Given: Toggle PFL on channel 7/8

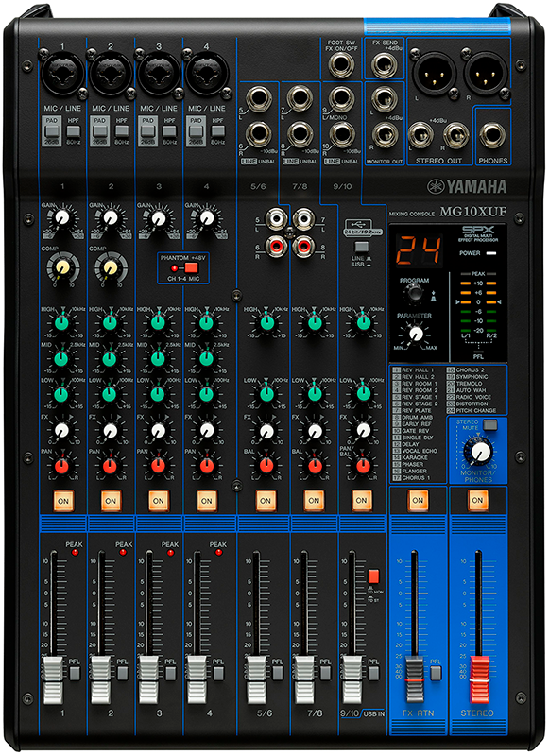Looking at the screenshot, I should coord(326,673).
